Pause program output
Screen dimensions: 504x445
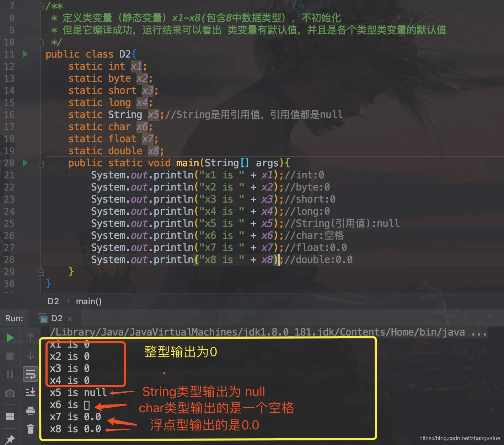[x=10, y=374]
